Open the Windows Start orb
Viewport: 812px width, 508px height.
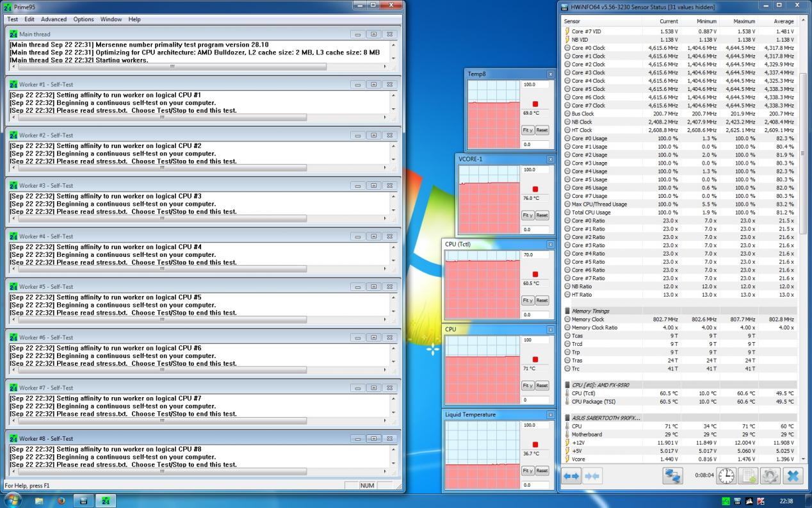pyautogui.click(x=12, y=501)
